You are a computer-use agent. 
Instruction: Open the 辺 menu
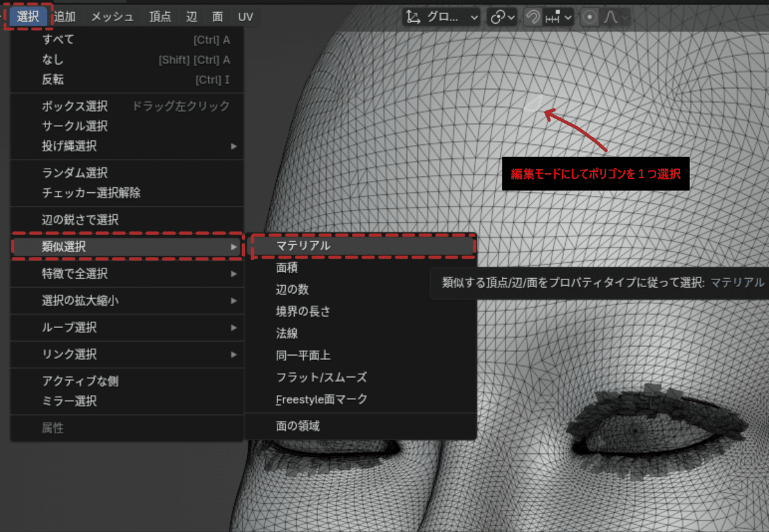tap(192, 17)
